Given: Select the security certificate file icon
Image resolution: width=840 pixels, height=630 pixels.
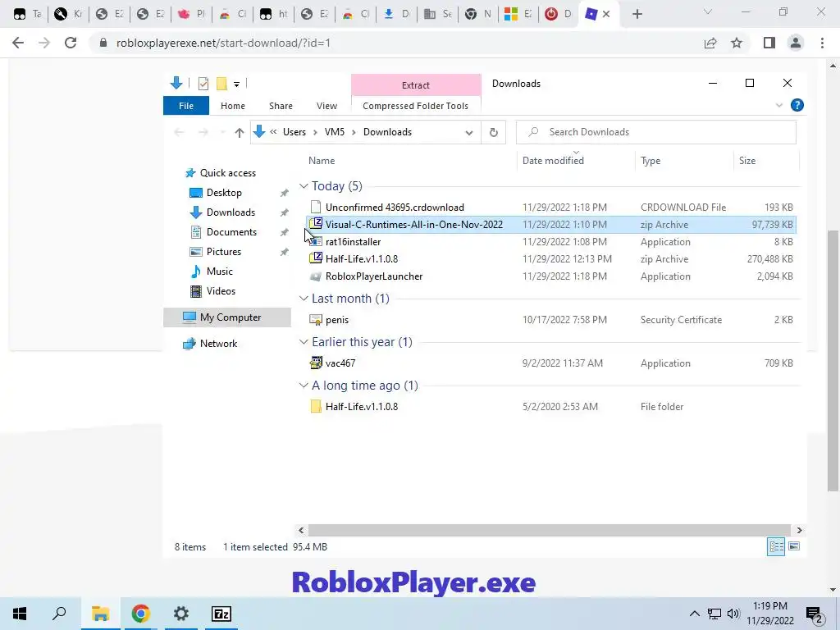Looking at the screenshot, I should click(316, 320).
